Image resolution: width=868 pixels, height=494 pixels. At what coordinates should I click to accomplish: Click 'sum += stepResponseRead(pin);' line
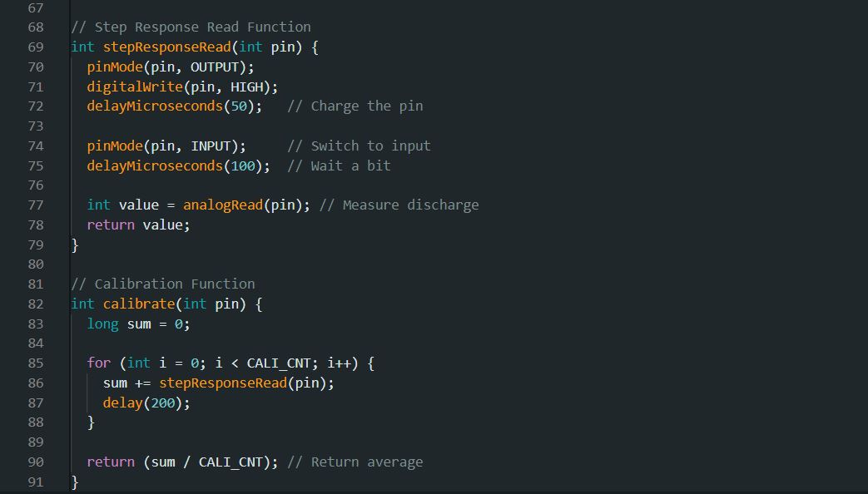click(219, 383)
